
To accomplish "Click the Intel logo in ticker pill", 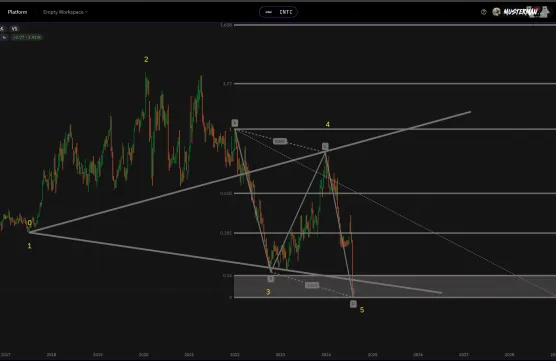I will [x=269, y=12].
